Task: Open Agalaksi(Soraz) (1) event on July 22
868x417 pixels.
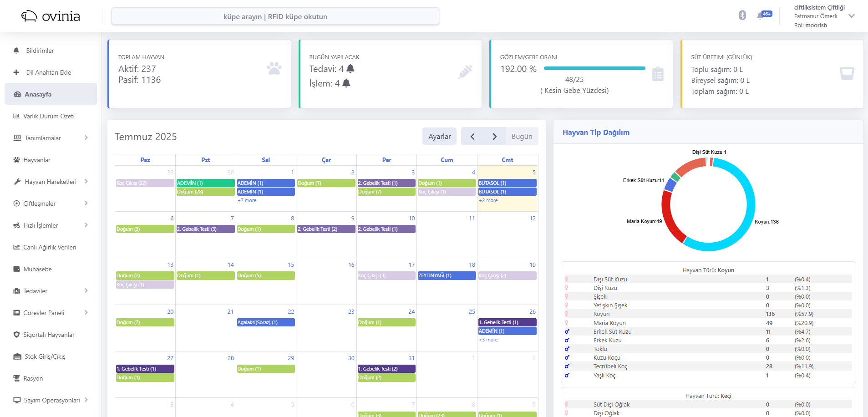Action: (266, 322)
